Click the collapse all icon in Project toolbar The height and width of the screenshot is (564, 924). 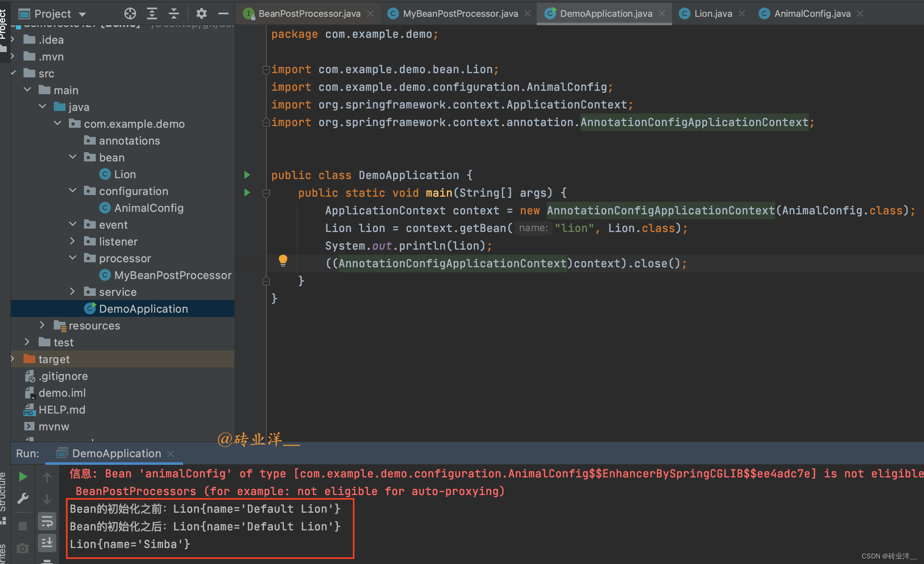tap(174, 14)
